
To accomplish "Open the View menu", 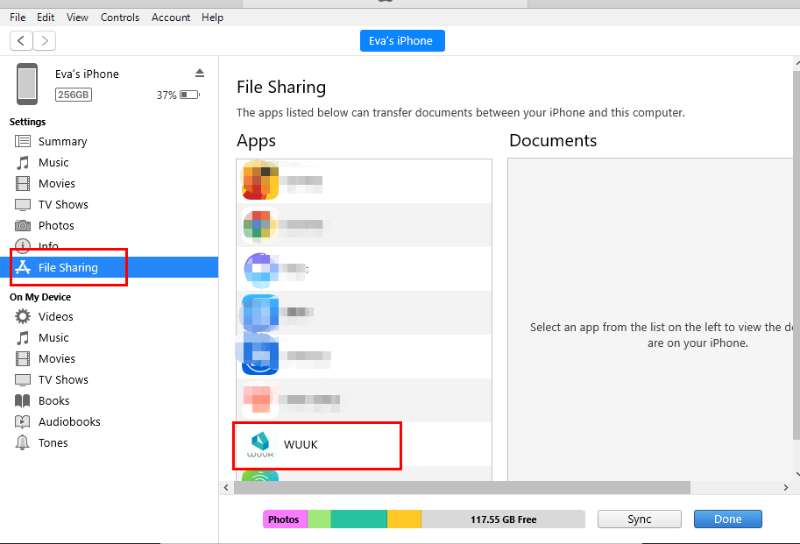I will click(x=77, y=17).
